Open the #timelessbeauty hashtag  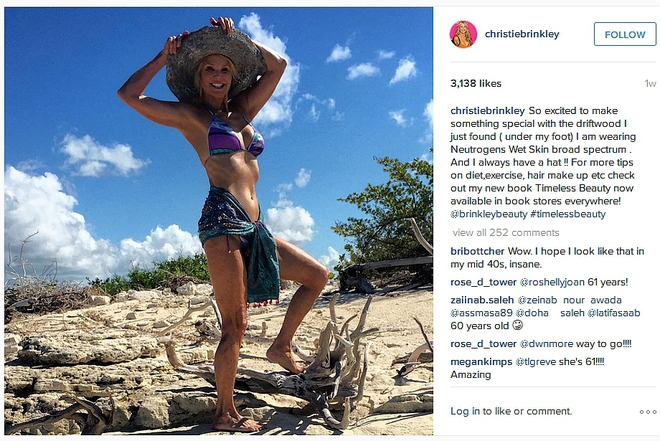pyautogui.click(x=568, y=214)
